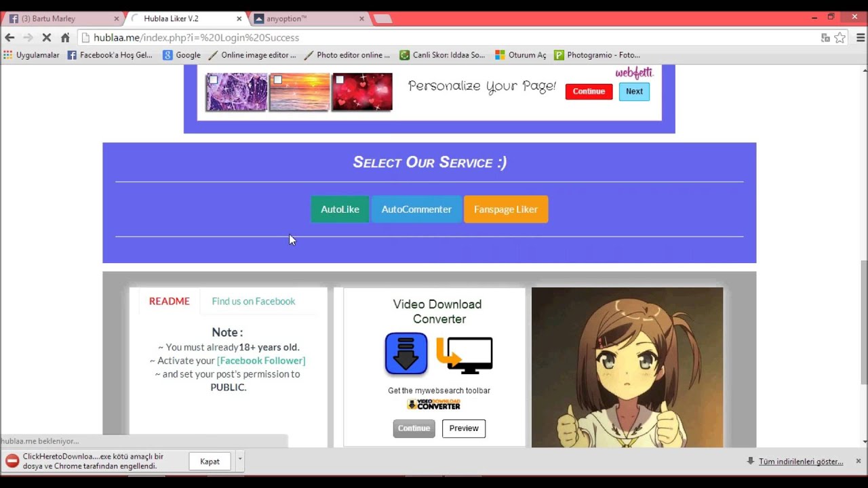Click Select Our Service heading text
This screenshot has height=488, width=868.
pos(429,163)
